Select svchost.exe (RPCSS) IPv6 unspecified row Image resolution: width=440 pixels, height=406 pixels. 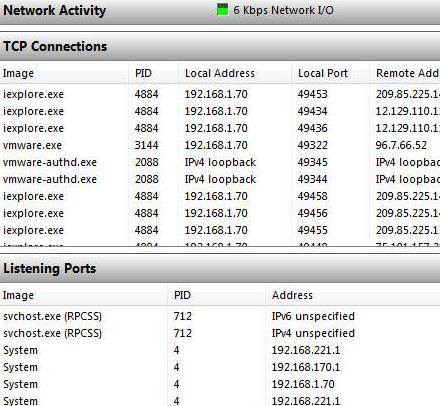pyautogui.click(x=220, y=316)
